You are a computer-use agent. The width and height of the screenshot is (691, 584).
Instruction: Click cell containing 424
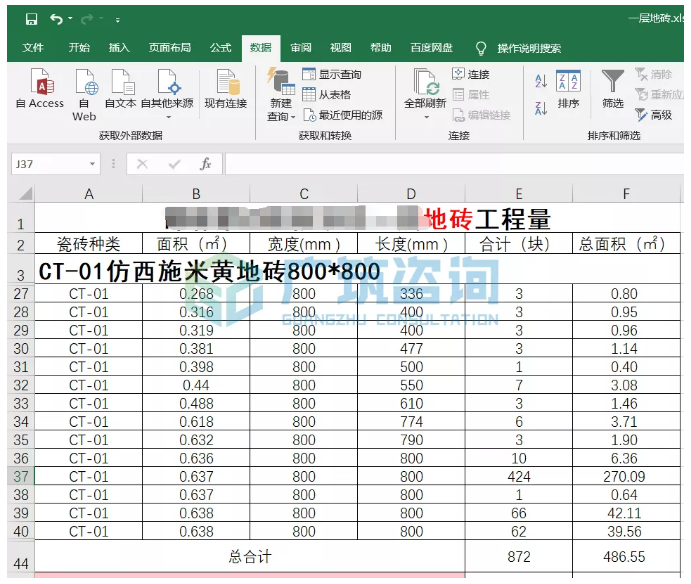[519, 476]
